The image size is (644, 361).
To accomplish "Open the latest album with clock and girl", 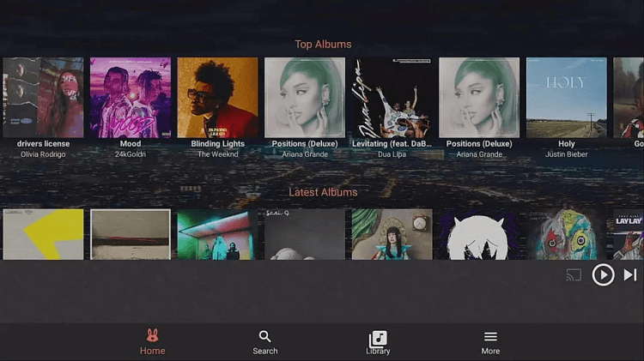I will coord(392,234).
